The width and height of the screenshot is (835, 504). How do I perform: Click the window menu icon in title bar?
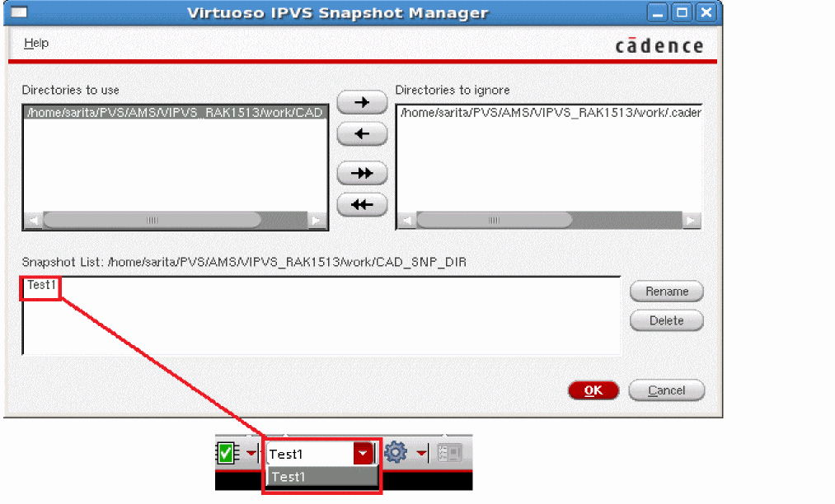click(x=19, y=12)
